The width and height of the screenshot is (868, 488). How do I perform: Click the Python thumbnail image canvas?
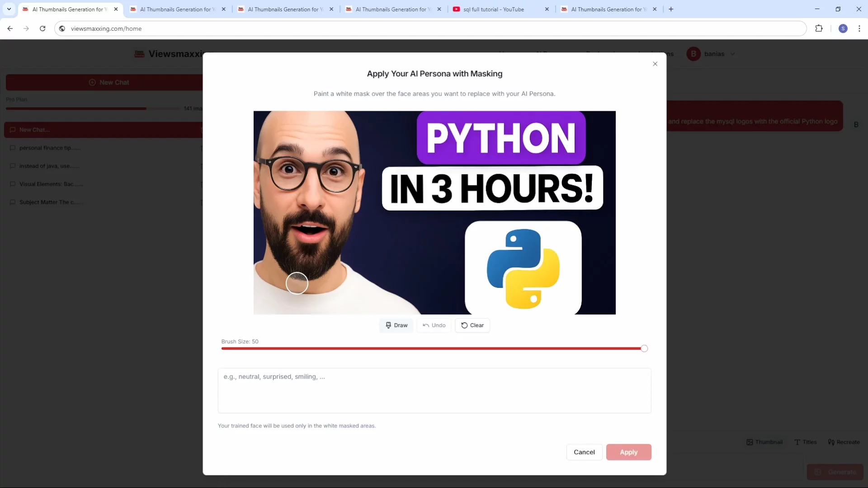(434, 212)
